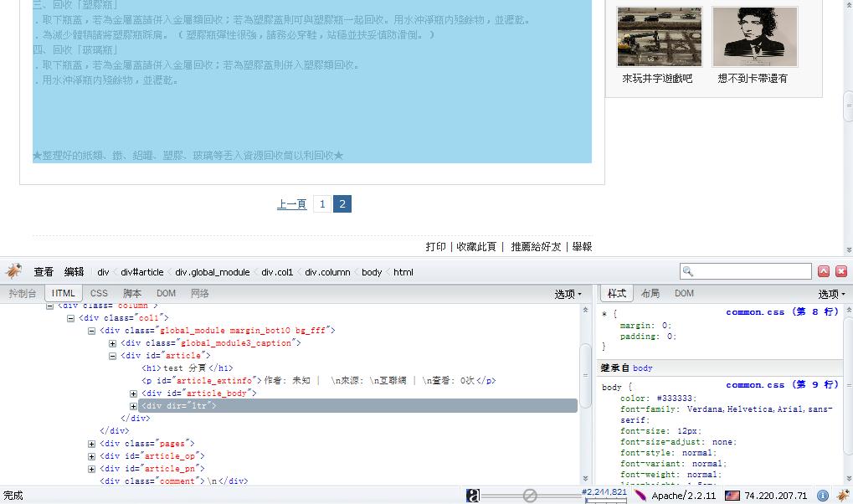Open the DOM tab in the side panel
Viewport: 853px width, 504px height.
[x=684, y=293]
